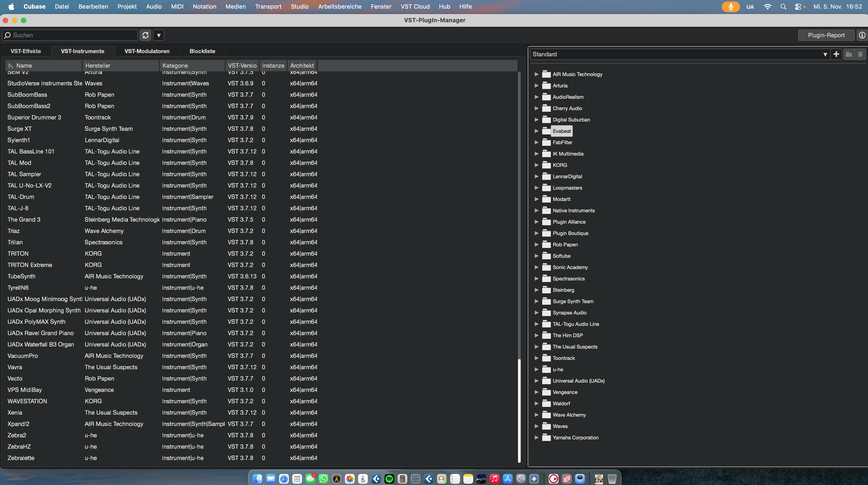The width and height of the screenshot is (868, 485).
Task: Open the Standard collection dropdown
Action: pyautogui.click(x=825, y=54)
